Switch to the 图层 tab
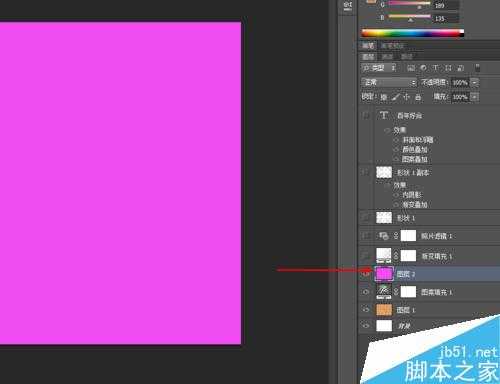 [368, 56]
